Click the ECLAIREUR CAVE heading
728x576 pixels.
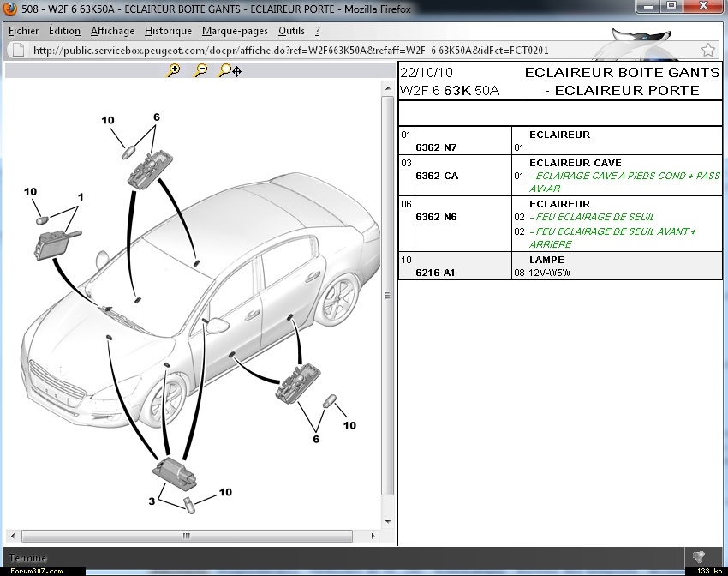click(576, 163)
